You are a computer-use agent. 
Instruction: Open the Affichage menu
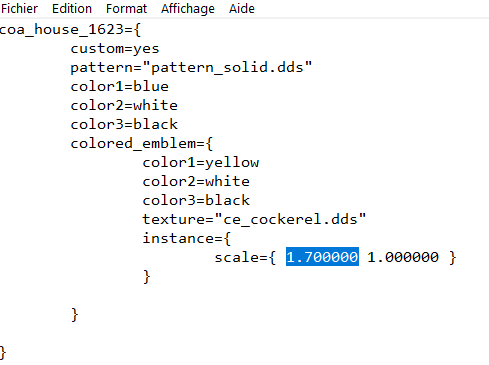point(188,8)
